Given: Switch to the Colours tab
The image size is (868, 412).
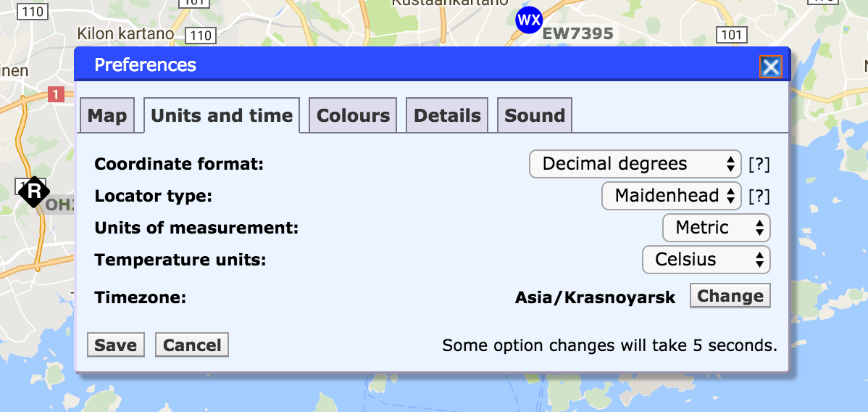Looking at the screenshot, I should [353, 116].
